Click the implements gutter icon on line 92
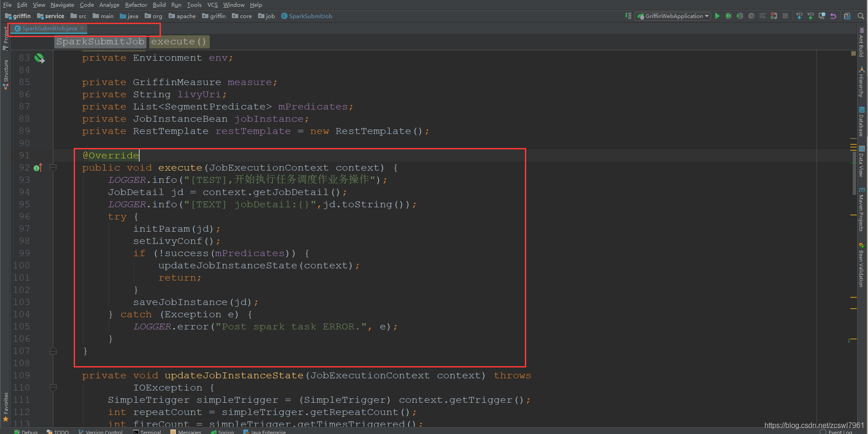The height and width of the screenshot is (434, 868). [x=38, y=168]
